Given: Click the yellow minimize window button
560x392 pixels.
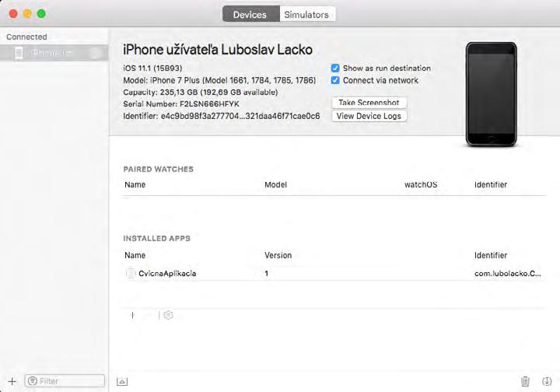Looking at the screenshot, I should [27, 13].
